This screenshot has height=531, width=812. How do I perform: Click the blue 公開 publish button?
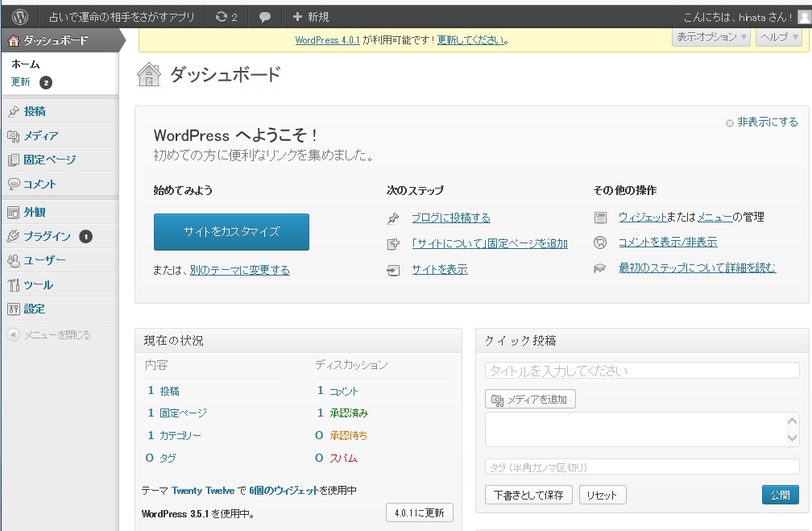781,495
